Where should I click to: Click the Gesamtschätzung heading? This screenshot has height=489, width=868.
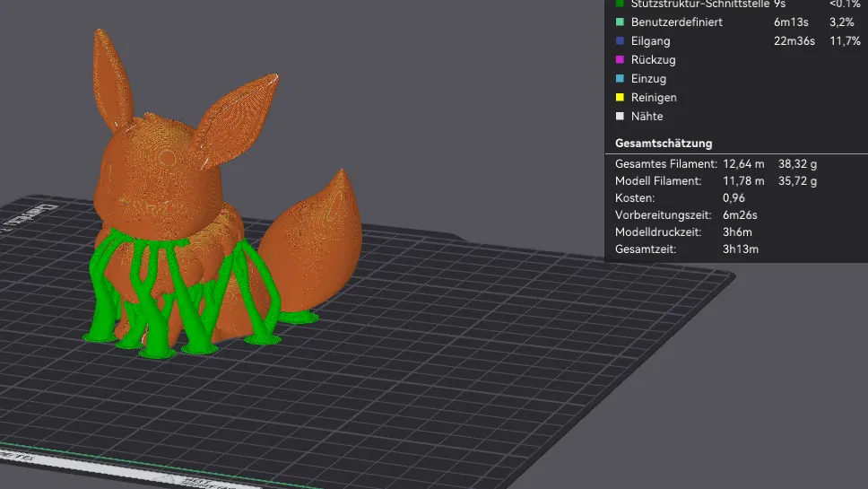tap(664, 143)
